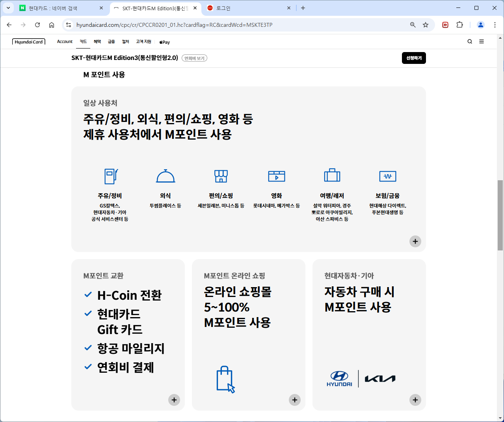Open the zoom magnifier in address bar

413,25
